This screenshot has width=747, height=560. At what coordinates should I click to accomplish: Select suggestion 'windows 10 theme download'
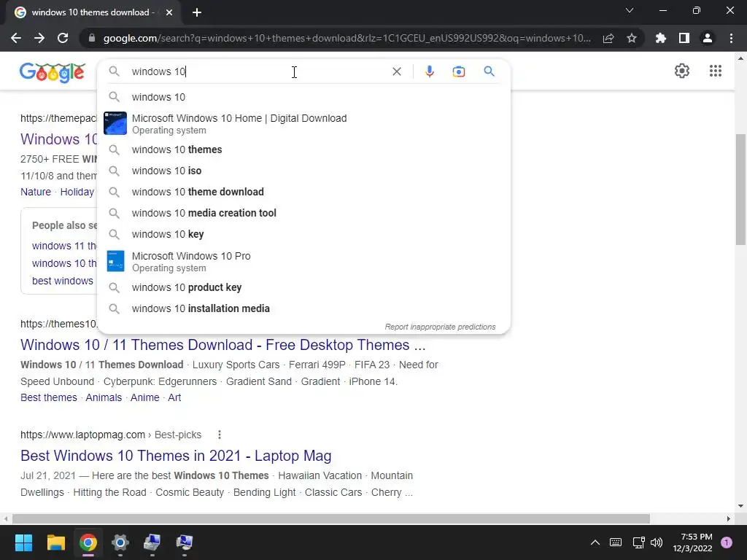[x=303, y=192]
